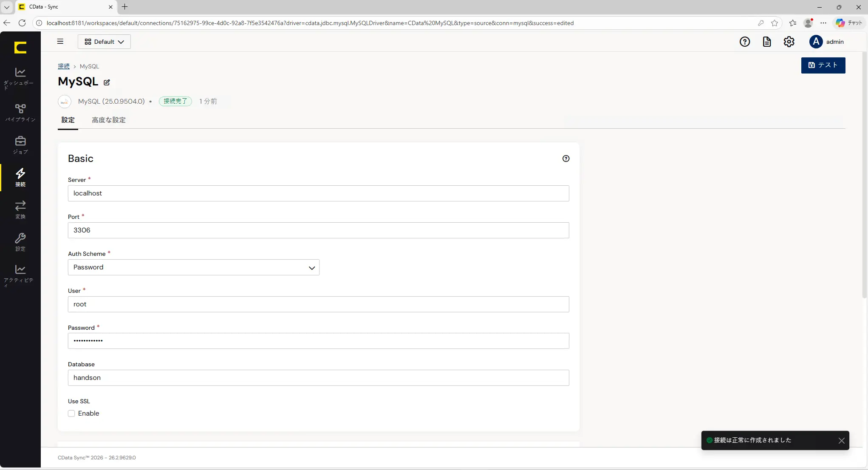
Task: Click the MySQL (25.0.9504.0) version text
Action: click(111, 101)
